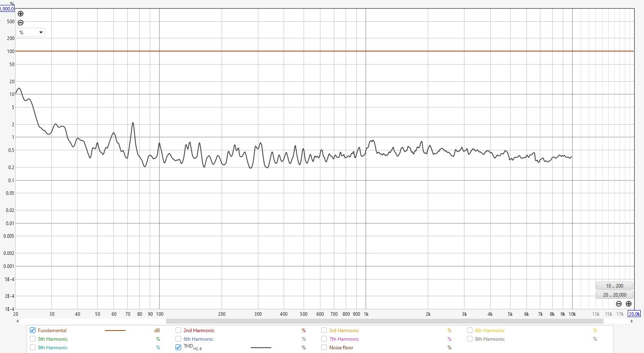The width and height of the screenshot is (644, 353).
Task: Click the Fundamental legend label
Action: (52, 331)
